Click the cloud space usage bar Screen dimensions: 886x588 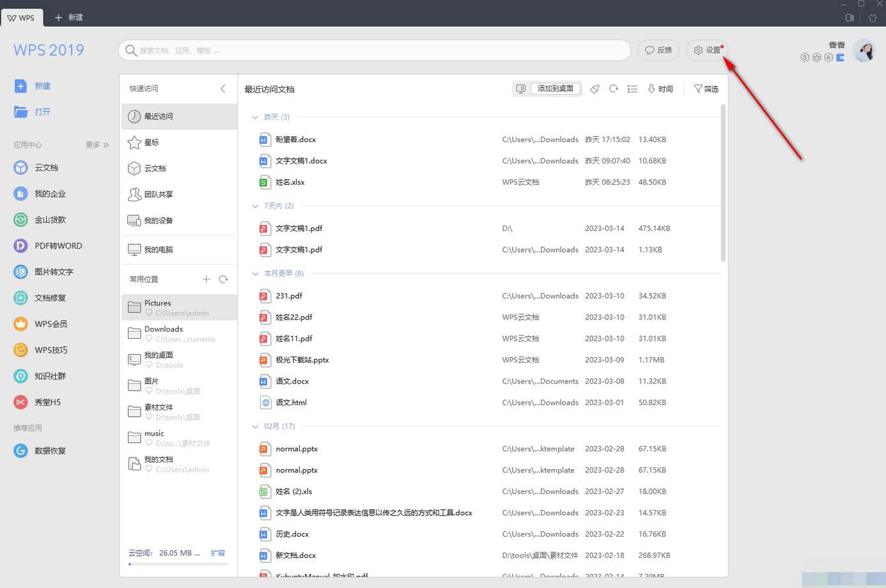pos(178,564)
